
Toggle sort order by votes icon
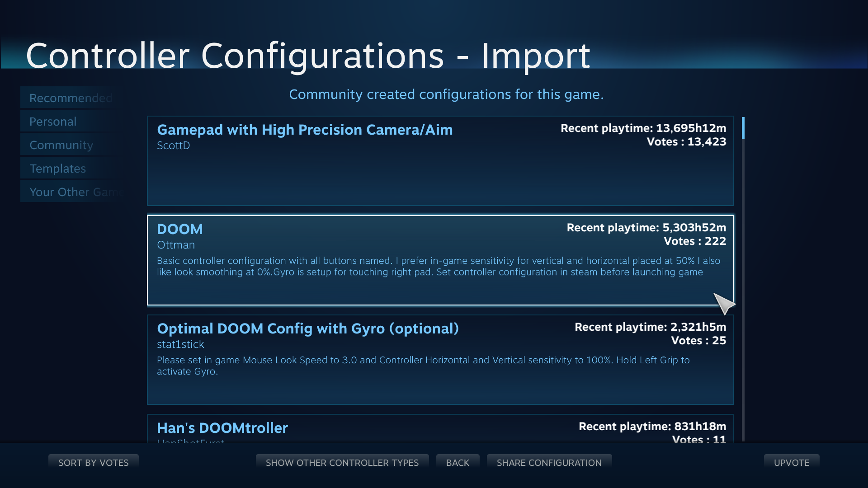click(x=94, y=462)
